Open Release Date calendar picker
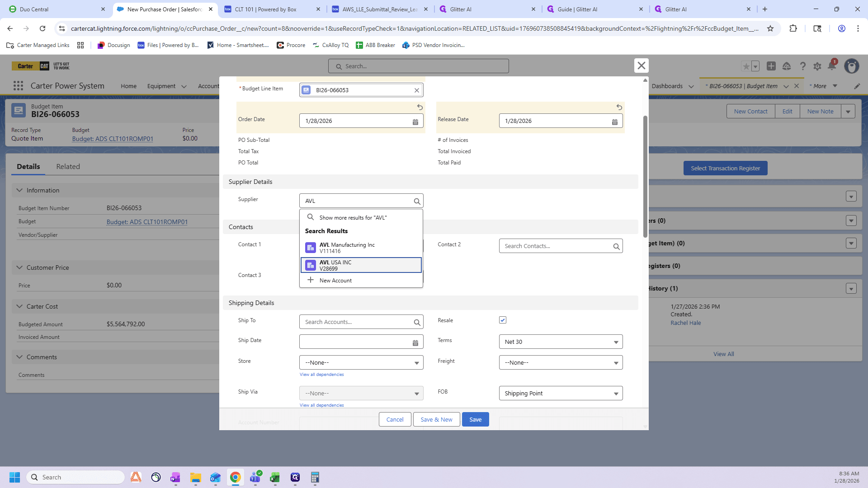Image resolution: width=868 pixels, height=488 pixels. 615,122
